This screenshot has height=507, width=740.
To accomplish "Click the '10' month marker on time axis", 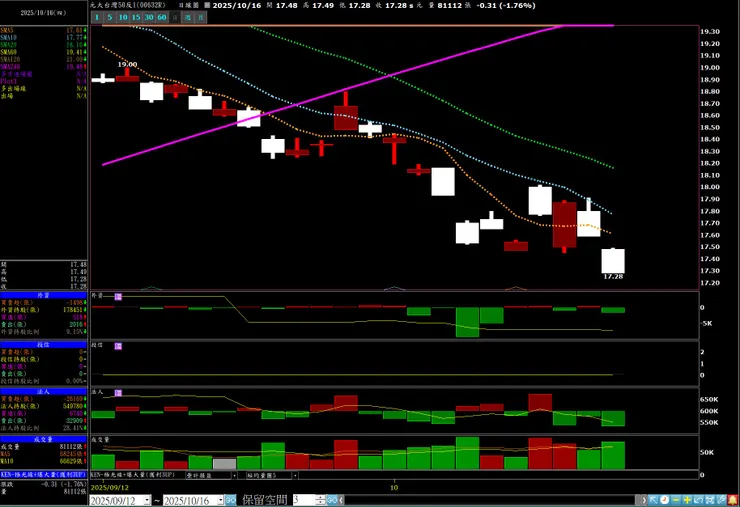I will tap(394, 487).
